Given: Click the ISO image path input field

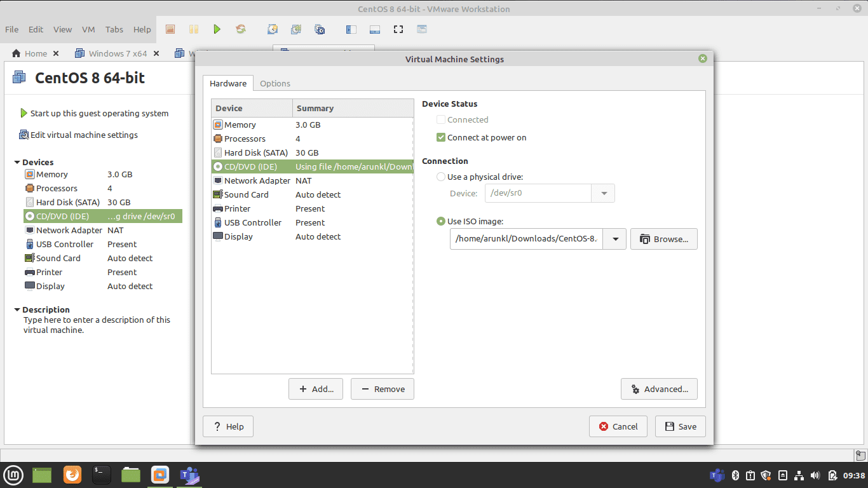Looking at the screenshot, I should [527, 239].
